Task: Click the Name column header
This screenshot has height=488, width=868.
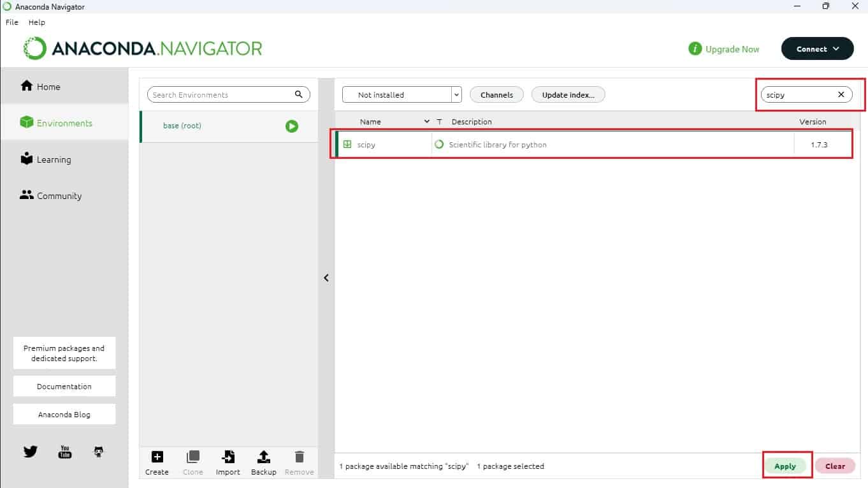Action: click(370, 122)
